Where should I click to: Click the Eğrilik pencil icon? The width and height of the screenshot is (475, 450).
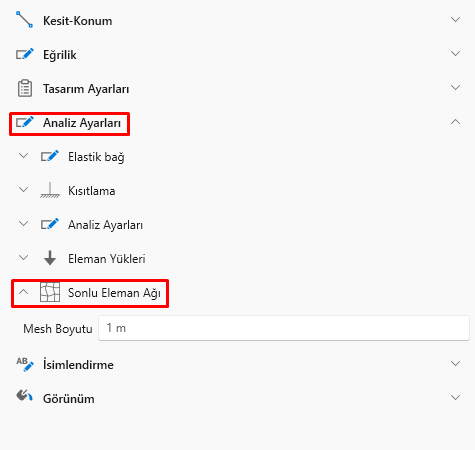click(x=25, y=54)
